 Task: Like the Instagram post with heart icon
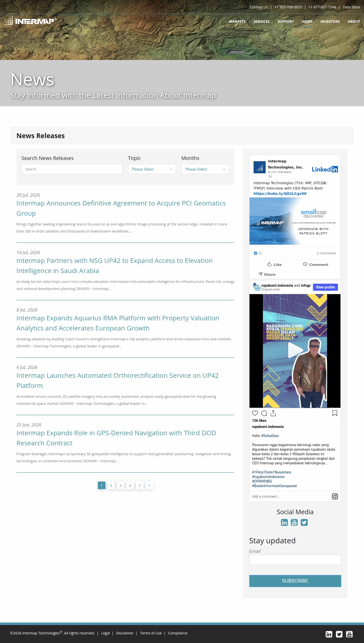pyautogui.click(x=255, y=413)
